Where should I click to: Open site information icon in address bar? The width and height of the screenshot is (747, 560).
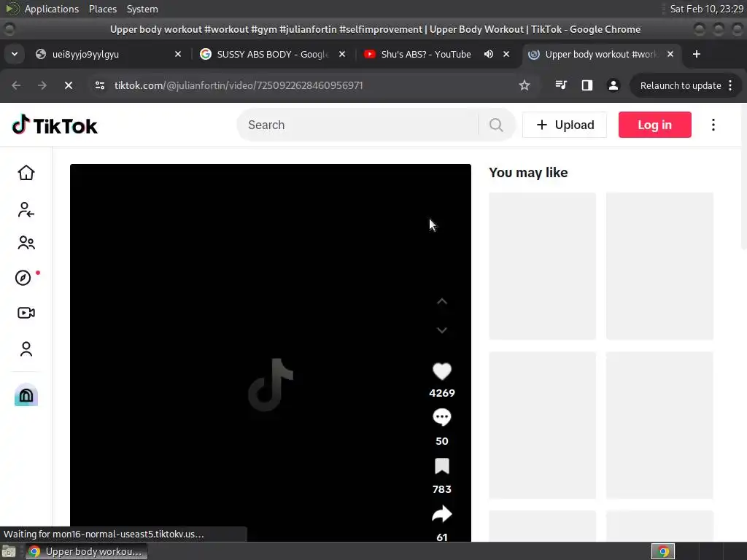click(99, 85)
